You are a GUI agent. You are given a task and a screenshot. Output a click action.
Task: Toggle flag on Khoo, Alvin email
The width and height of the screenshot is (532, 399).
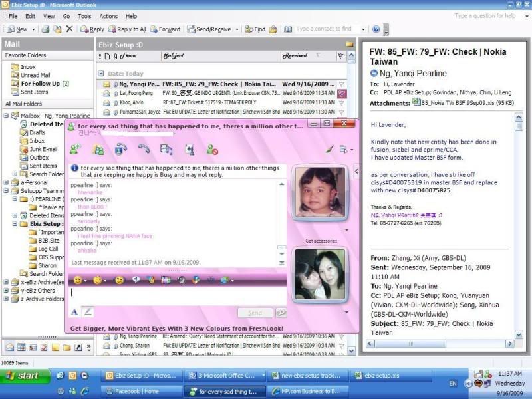[x=342, y=102]
